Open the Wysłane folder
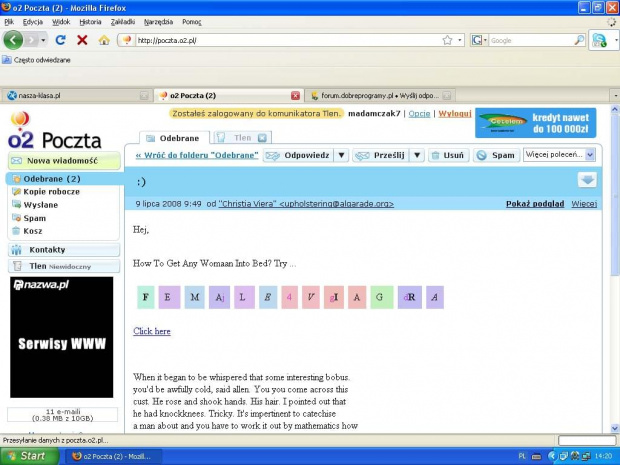The image size is (620, 465). click(x=40, y=205)
